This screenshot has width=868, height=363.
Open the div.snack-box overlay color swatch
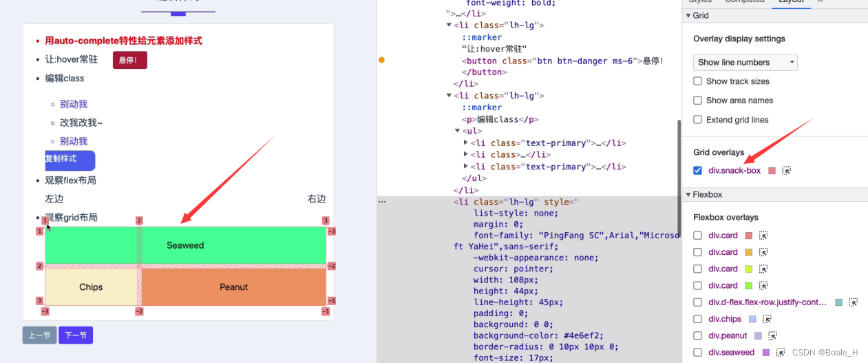(772, 170)
